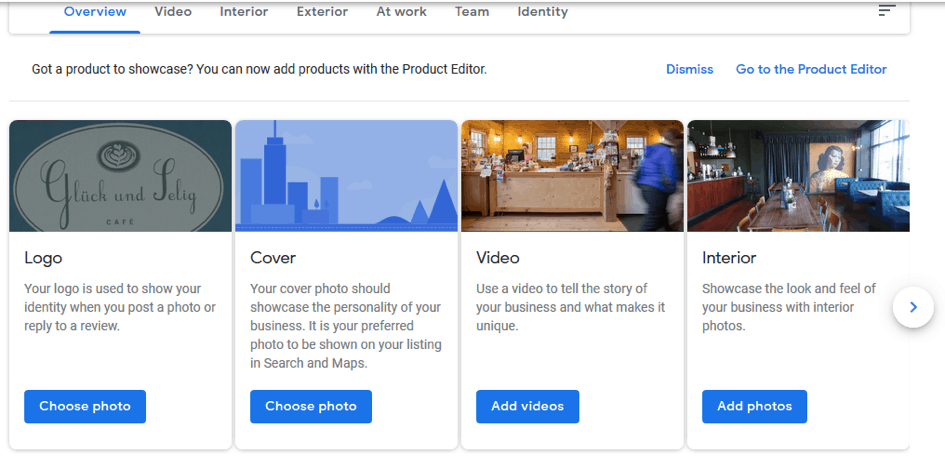Click the cover description about Search and Maps
945x470 pixels.
click(x=346, y=326)
